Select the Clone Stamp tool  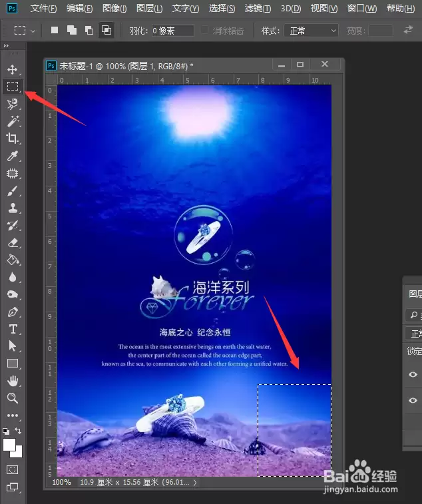point(13,208)
